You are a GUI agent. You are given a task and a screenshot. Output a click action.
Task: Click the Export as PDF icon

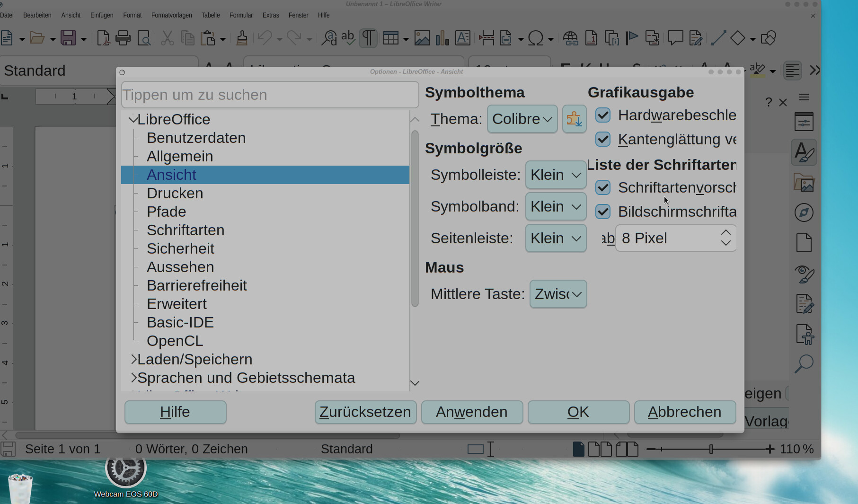(103, 38)
